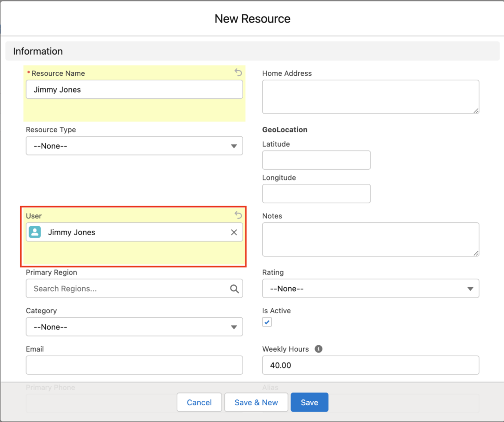504x422 pixels.
Task: Click undo icon beside Resource Name
Action: (x=238, y=73)
